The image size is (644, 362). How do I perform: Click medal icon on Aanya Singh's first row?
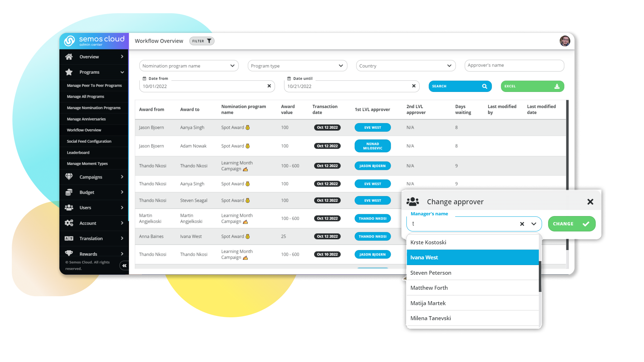pos(248,127)
